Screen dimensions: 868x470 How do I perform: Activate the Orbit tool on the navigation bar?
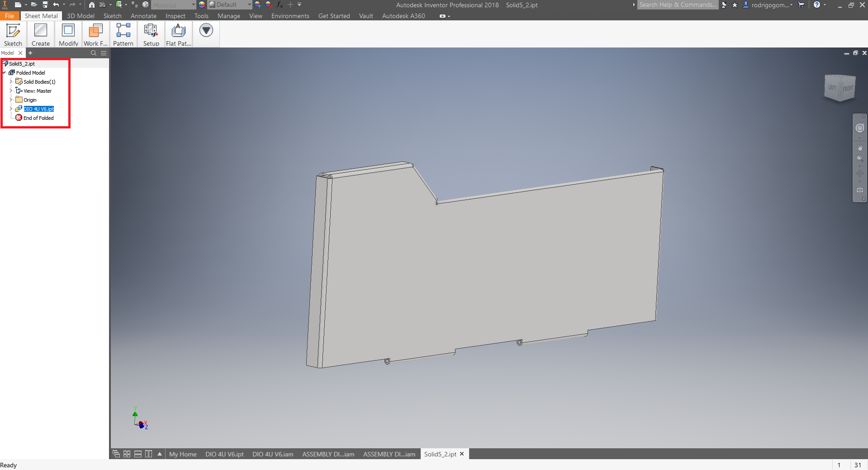(859, 173)
